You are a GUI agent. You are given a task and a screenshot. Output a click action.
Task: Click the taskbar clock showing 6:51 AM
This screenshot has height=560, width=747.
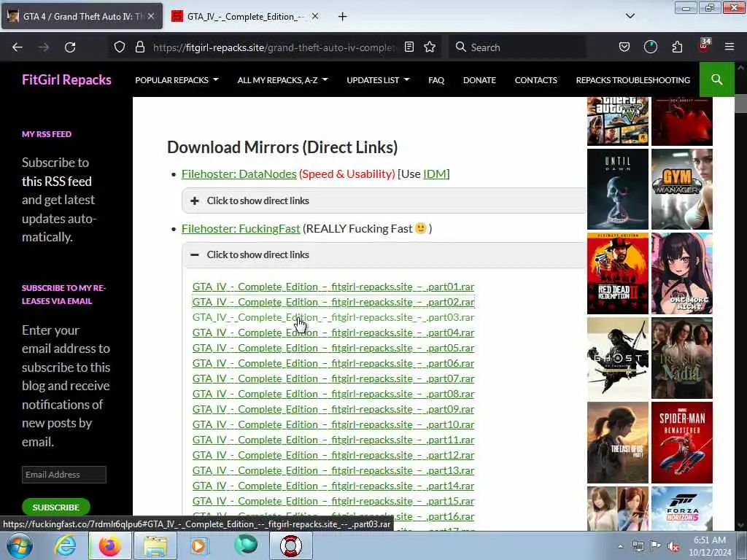click(709, 546)
